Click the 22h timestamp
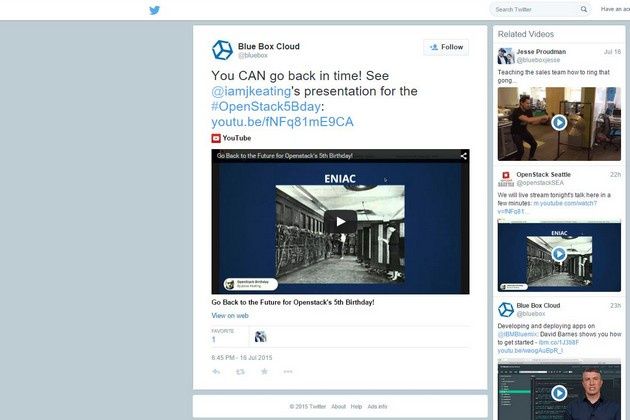 point(615,175)
